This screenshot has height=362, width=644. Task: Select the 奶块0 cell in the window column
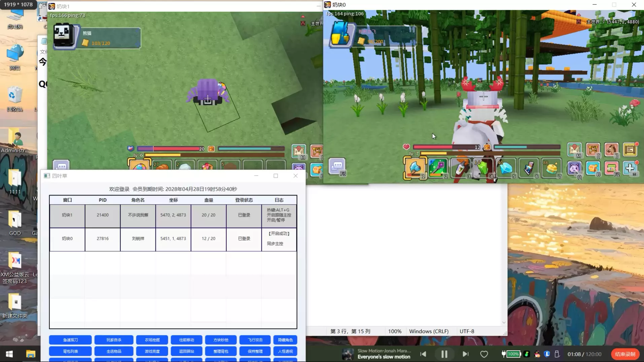pyautogui.click(x=67, y=239)
